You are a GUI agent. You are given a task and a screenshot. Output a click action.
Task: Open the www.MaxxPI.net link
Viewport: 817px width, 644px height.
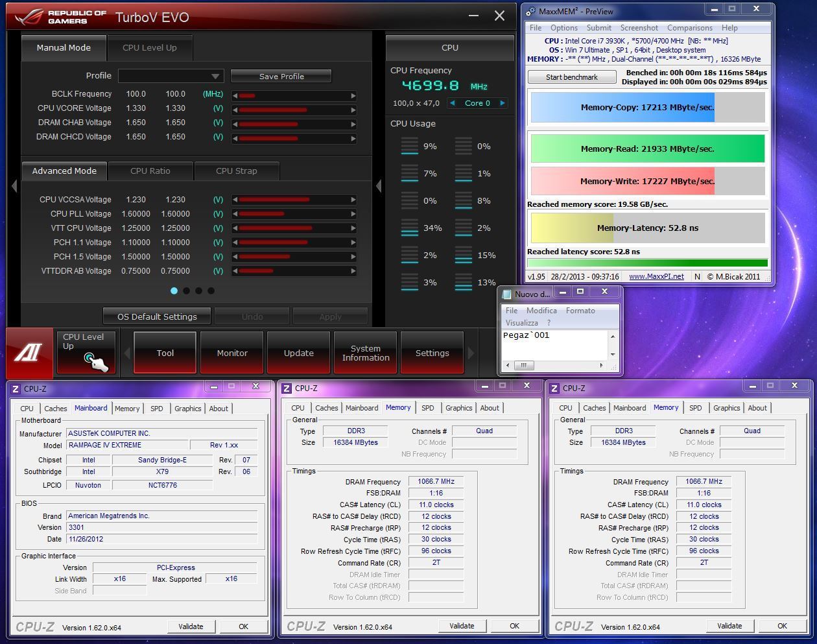[656, 276]
